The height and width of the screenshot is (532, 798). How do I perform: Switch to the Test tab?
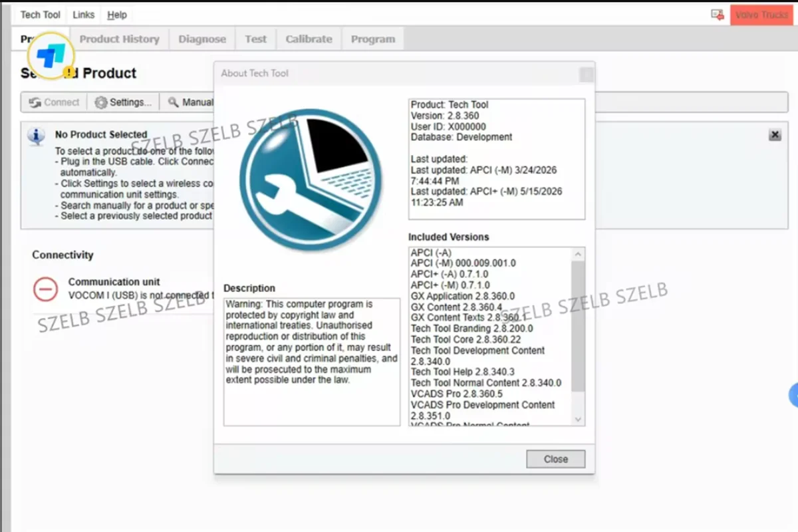[x=255, y=39]
